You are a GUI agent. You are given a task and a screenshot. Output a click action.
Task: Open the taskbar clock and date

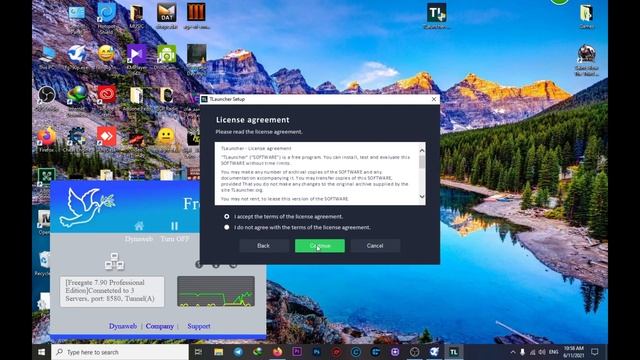[x=573, y=352]
